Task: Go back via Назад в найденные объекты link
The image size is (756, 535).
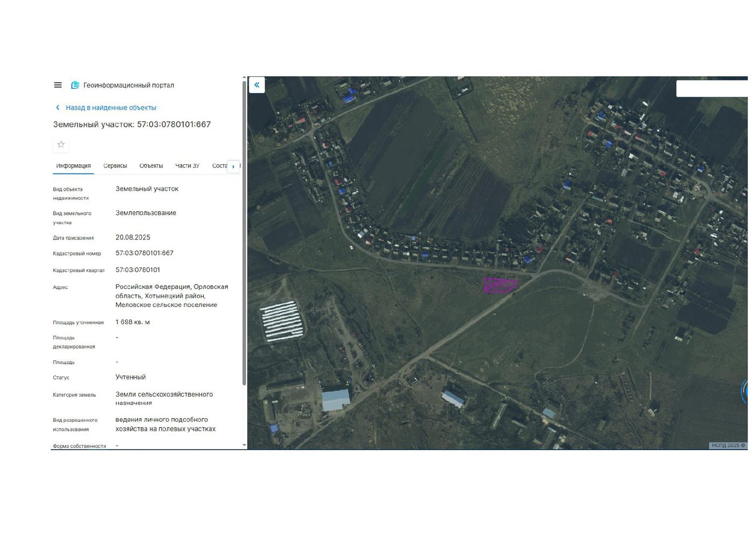Action: click(x=111, y=108)
